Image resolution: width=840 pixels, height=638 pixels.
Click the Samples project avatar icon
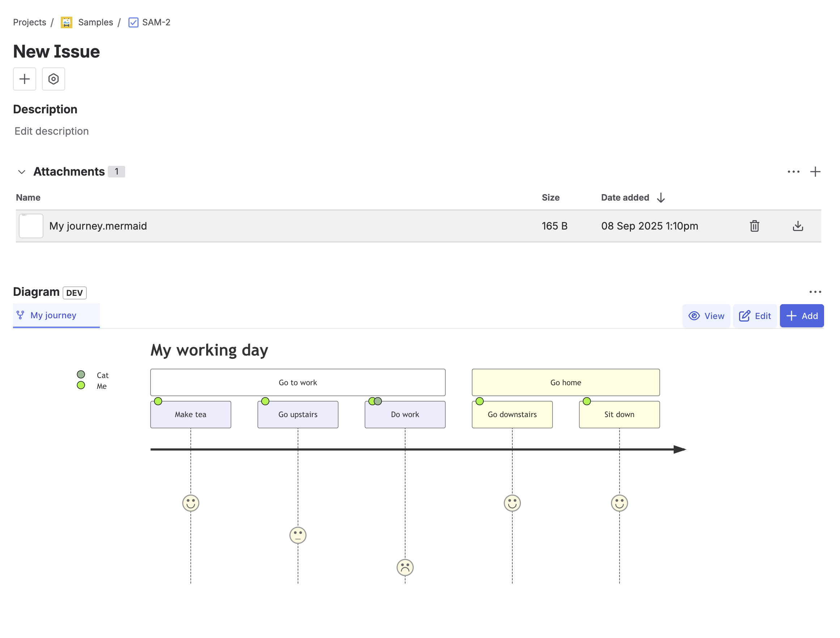point(67,22)
